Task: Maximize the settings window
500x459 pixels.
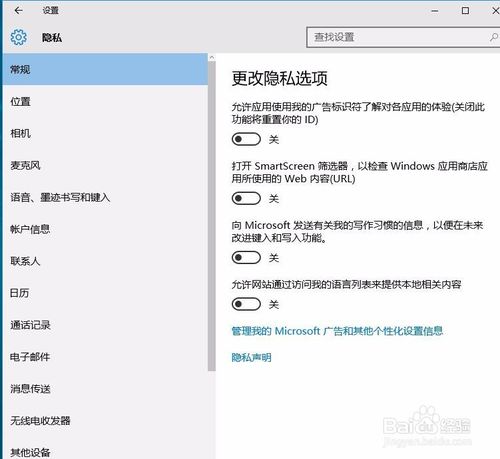Action: [x=465, y=11]
